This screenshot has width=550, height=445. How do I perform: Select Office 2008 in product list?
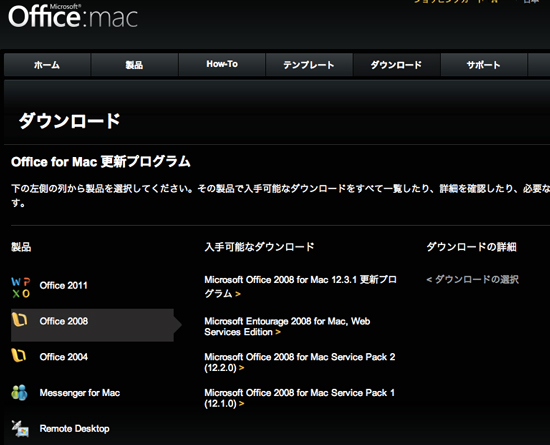tap(93, 325)
